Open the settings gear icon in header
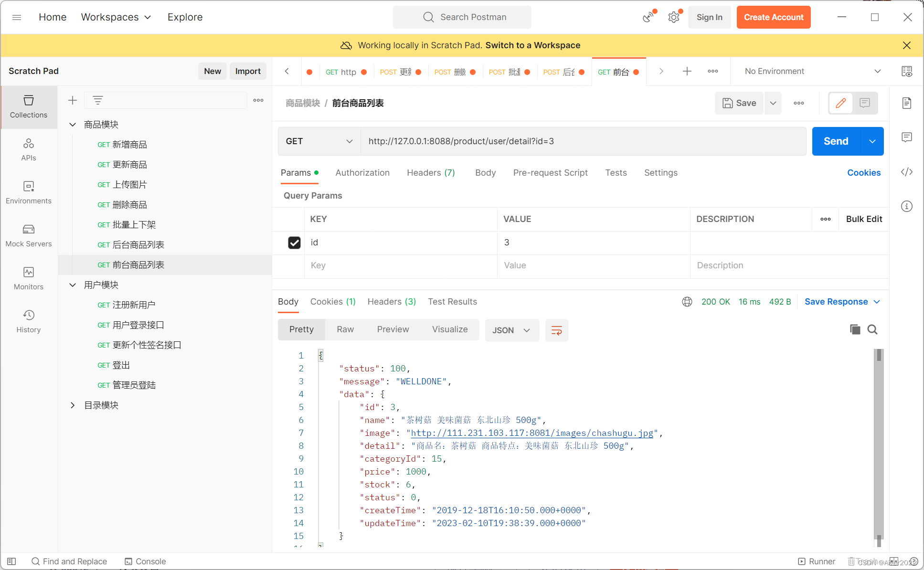 (673, 17)
